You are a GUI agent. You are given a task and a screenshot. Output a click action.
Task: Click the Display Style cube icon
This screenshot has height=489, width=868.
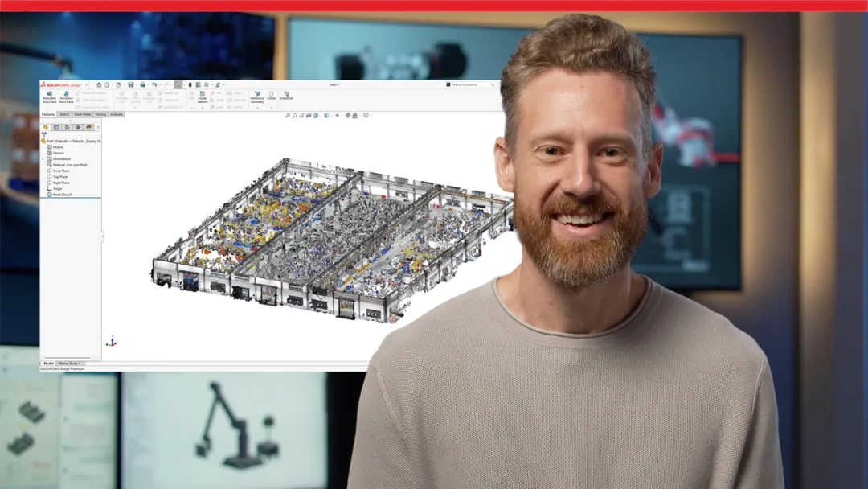326,115
